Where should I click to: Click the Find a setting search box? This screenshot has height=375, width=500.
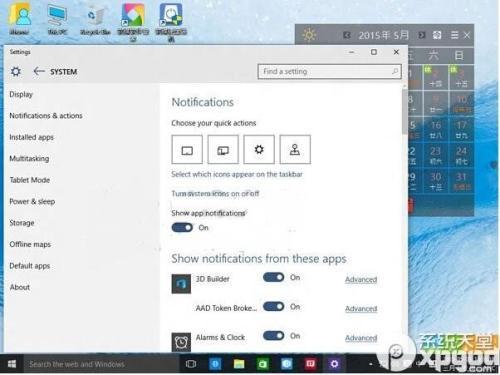click(329, 71)
